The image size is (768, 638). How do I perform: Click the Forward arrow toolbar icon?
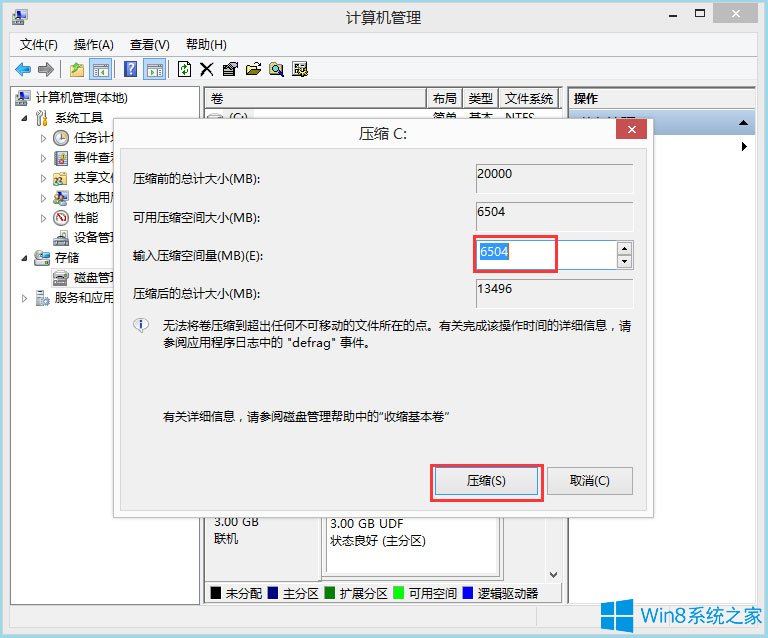(46, 70)
